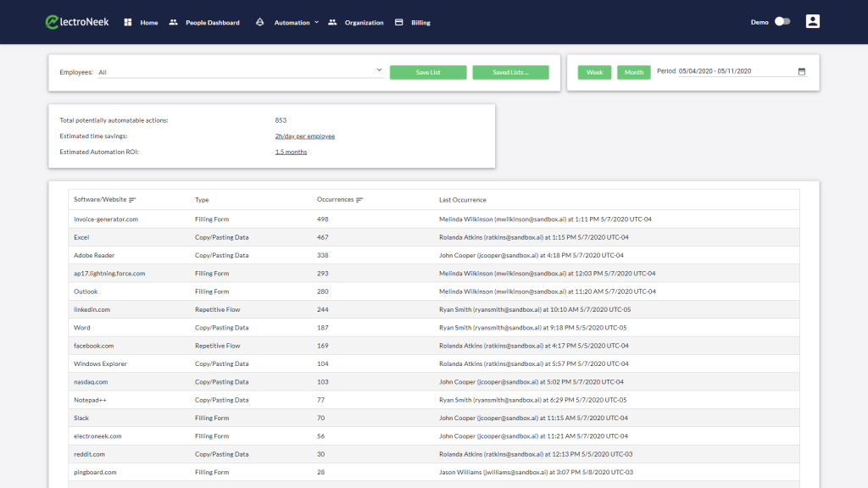Image resolution: width=868 pixels, height=488 pixels.
Task: Click the Save List button
Action: (428, 73)
